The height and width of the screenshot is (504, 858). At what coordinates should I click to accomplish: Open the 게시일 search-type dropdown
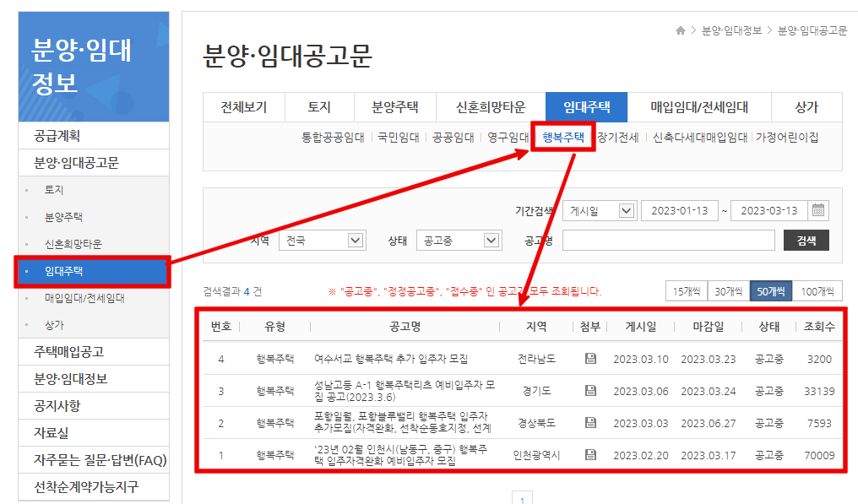coord(600,210)
